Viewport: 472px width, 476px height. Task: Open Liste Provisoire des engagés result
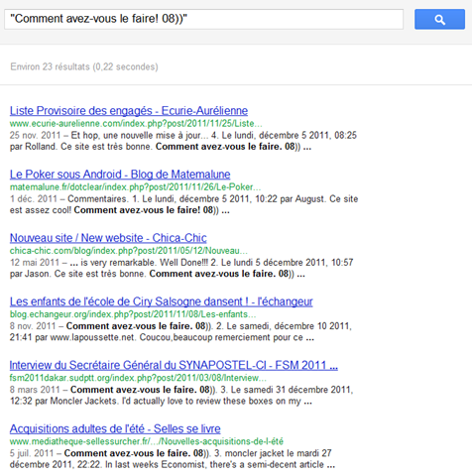pyautogui.click(x=129, y=111)
